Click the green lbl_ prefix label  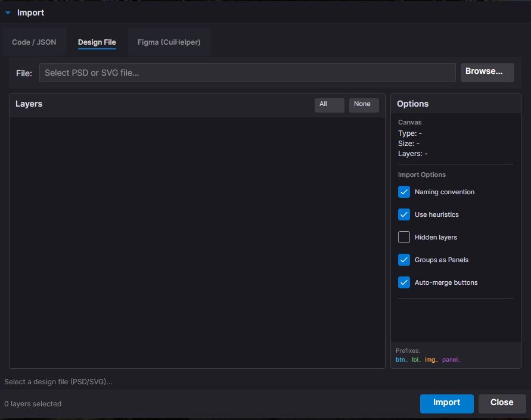(416, 360)
